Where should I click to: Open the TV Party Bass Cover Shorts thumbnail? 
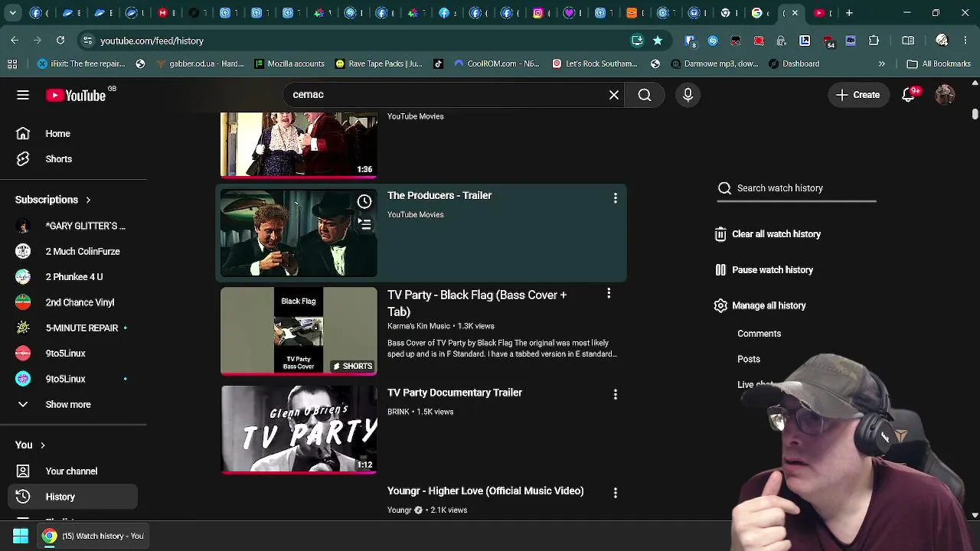(299, 331)
